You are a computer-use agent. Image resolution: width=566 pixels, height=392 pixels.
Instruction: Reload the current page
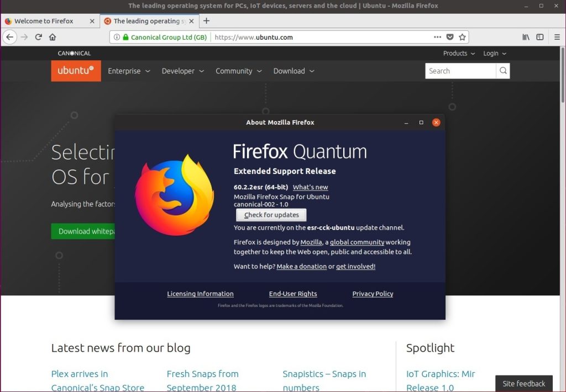(x=39, y=37)
